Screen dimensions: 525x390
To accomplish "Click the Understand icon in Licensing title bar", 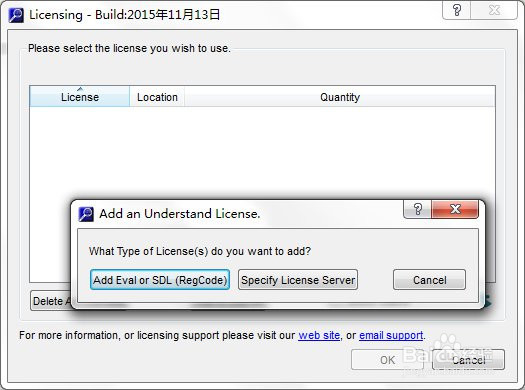I will tap(16, 15).
